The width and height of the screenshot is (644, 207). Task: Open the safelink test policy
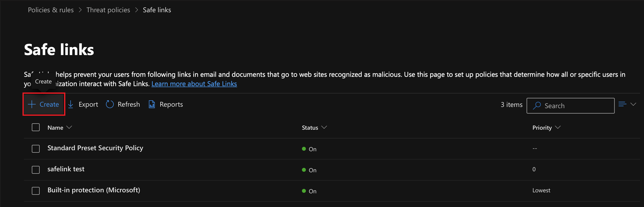[66, 169]
